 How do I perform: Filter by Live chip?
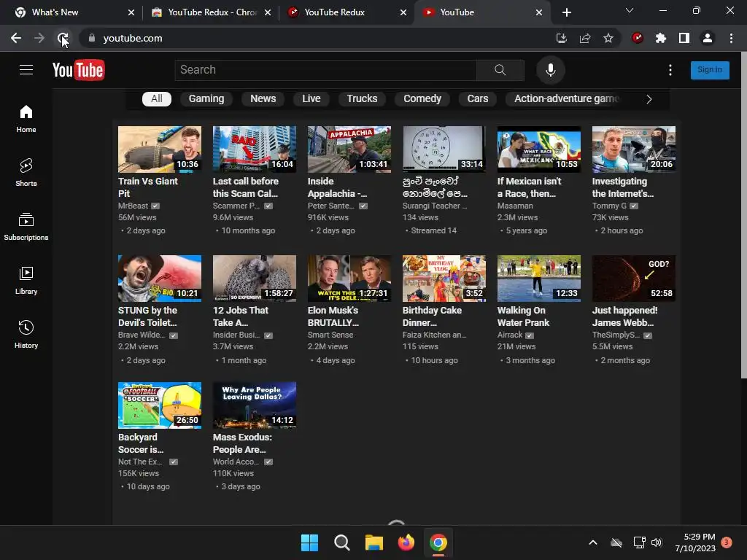[x=311, y=98]
